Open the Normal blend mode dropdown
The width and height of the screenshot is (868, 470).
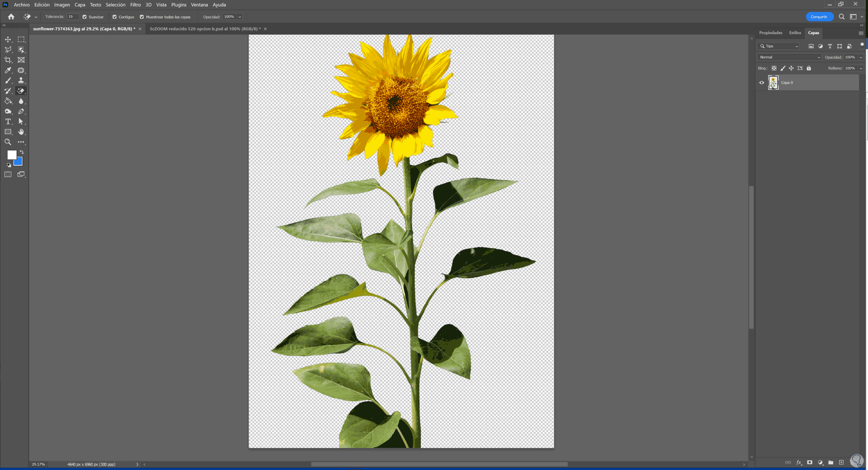tap(789, 57)
